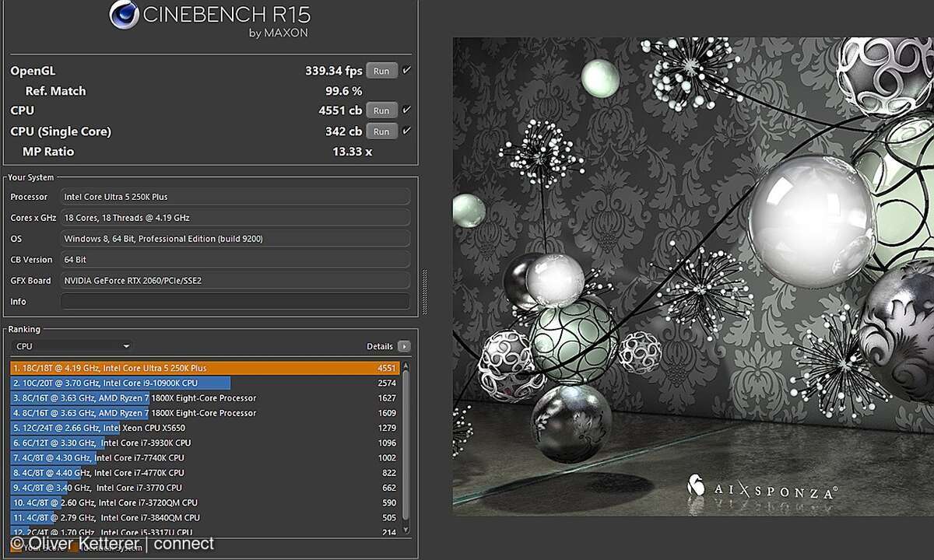Image resolution: width=934 pixels, height=560 pixels.
Task: Click the Cinebench Maxon logo
Action: point(125,16)
